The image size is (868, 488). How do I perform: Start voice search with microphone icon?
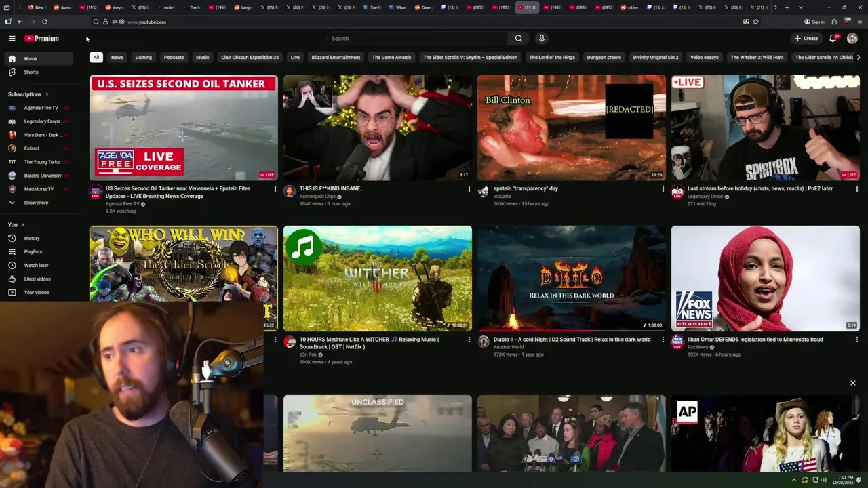(541, 39)
